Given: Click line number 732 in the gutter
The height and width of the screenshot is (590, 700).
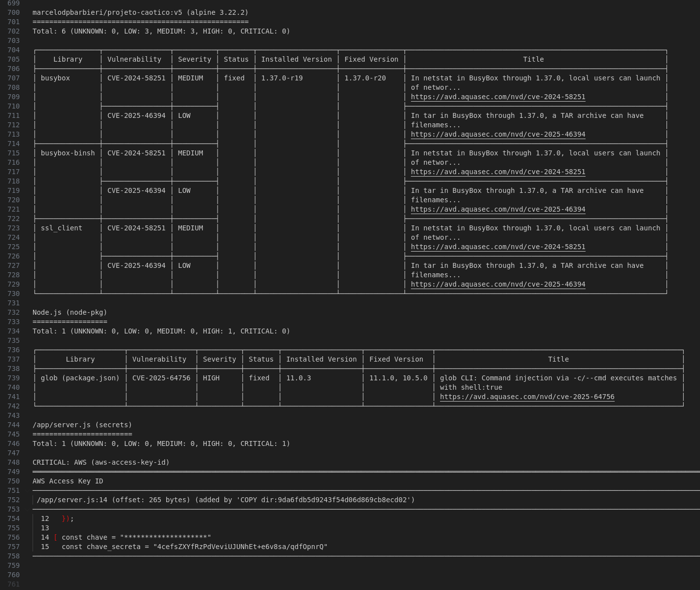Looking at the screenshot, I should point(14,312).
